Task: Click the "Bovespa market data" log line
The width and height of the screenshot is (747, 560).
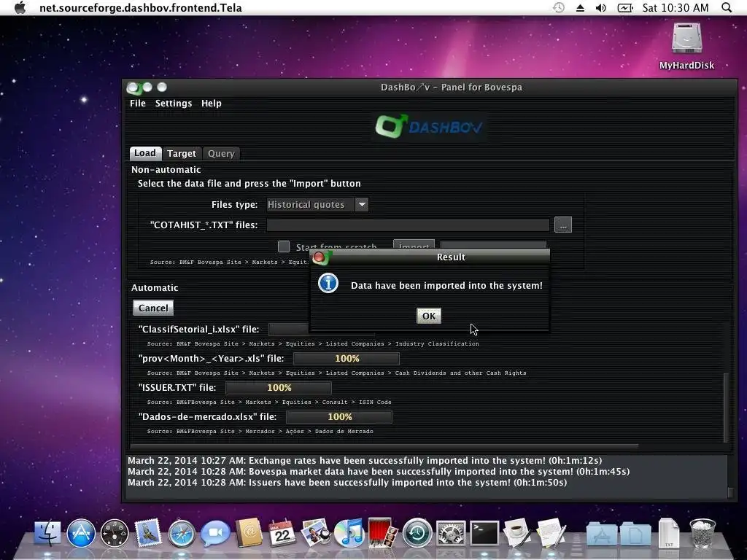Action: 379,472
